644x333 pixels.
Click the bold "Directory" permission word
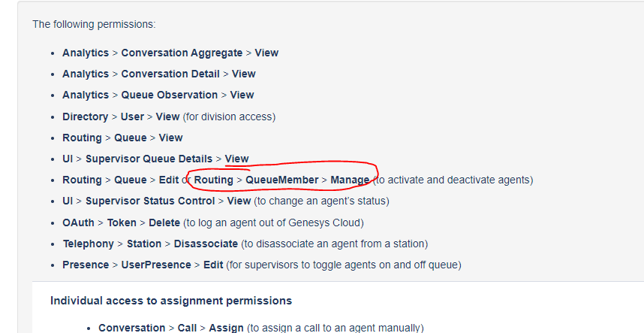point(85,117)
